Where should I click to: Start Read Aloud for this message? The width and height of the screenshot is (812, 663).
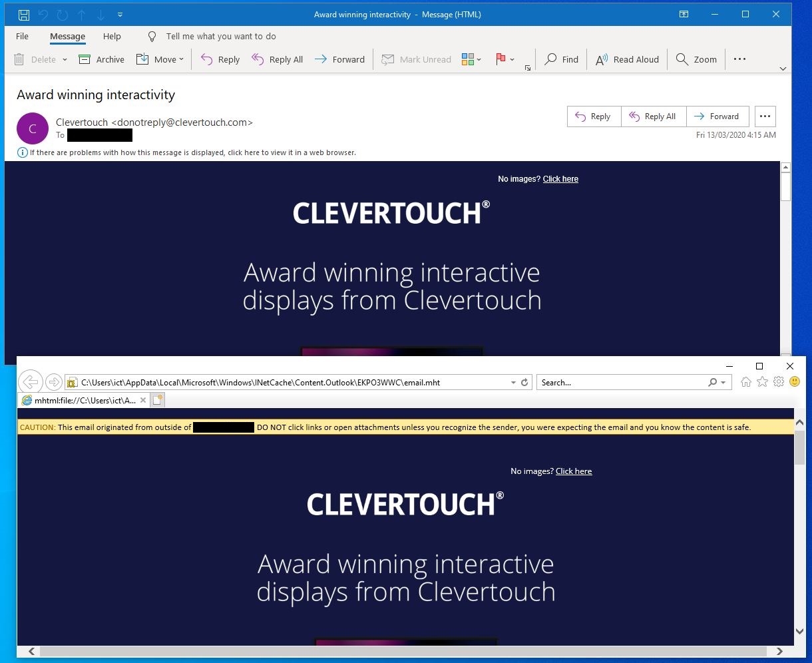point(627,59)
